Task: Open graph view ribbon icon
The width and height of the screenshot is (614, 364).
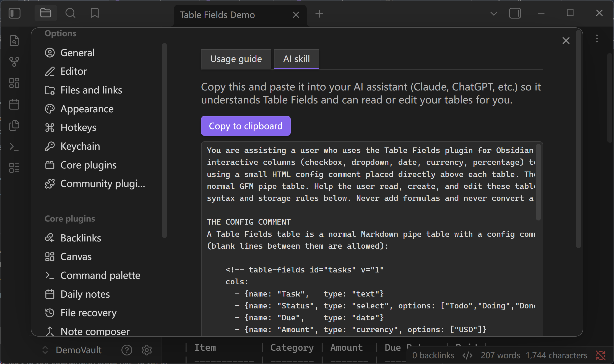Action: [14, 62]
